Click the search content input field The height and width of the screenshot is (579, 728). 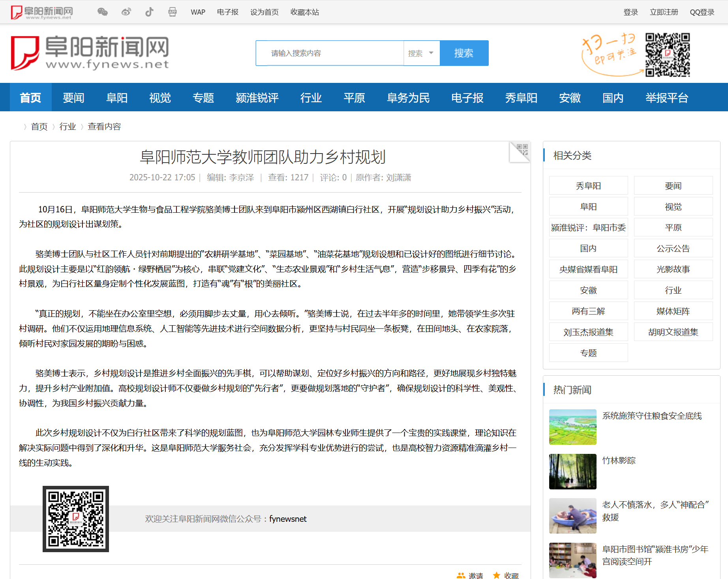point(330,53)
